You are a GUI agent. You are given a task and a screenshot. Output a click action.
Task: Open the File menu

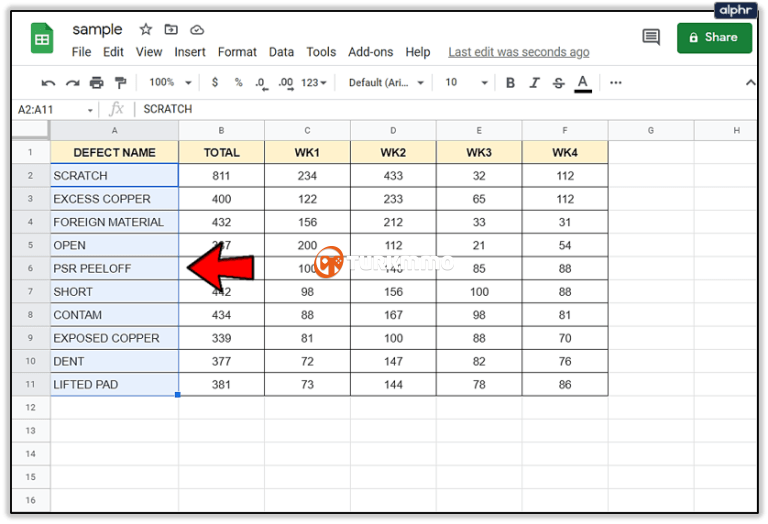(x=81, y=52)
